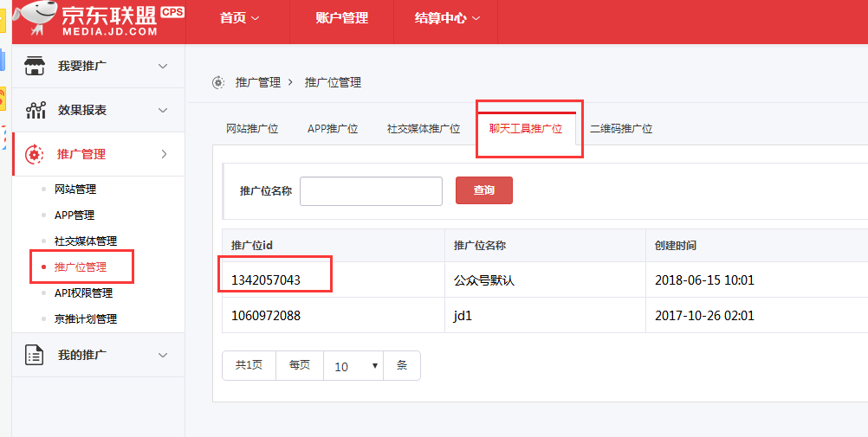This screenshot has width=868, height=437.
Task: Open the per-page count dropdown
Action: [353, 366]
